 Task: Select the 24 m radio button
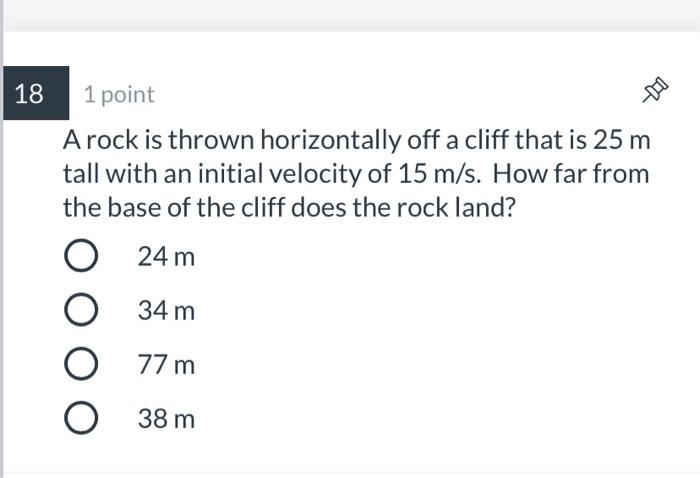[81, 255]
